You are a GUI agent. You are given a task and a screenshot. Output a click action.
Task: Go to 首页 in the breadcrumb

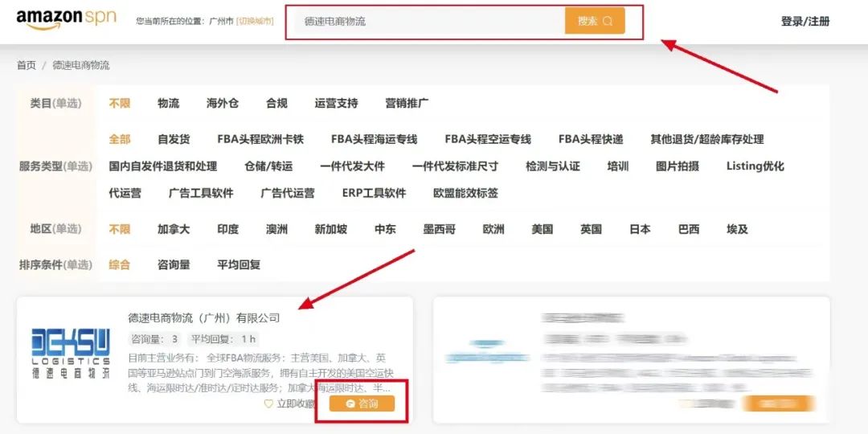tap(27, 65)
